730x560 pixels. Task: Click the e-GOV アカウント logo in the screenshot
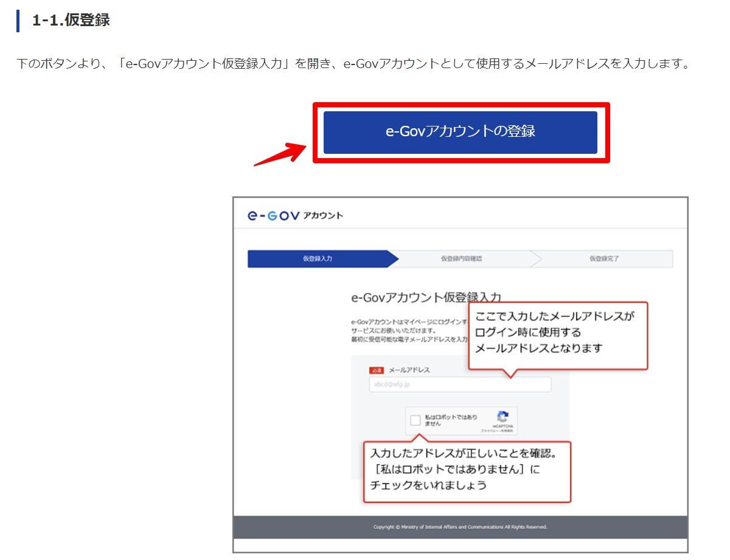296,215
